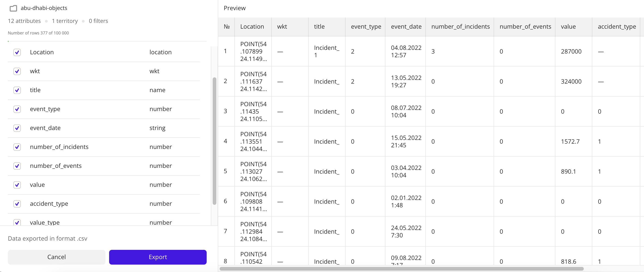This screenshot has height=272, width=644.
Task: Disable the title attribute checkbox
Action: [17, 90]
